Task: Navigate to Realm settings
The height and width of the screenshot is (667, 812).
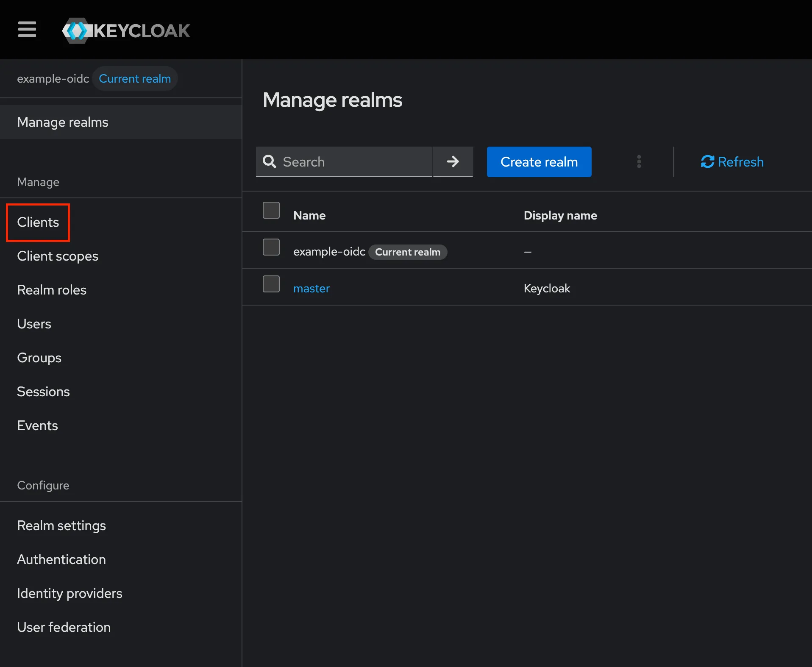Action: click(x=61, y=525)
